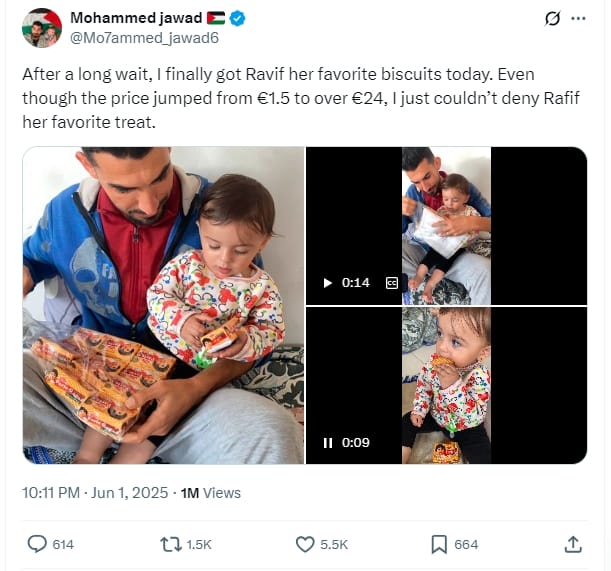The height and width of the screenshot is (571, 611).
Task: Open bottom video of baby eating biscuit
Action: [447, 385]
